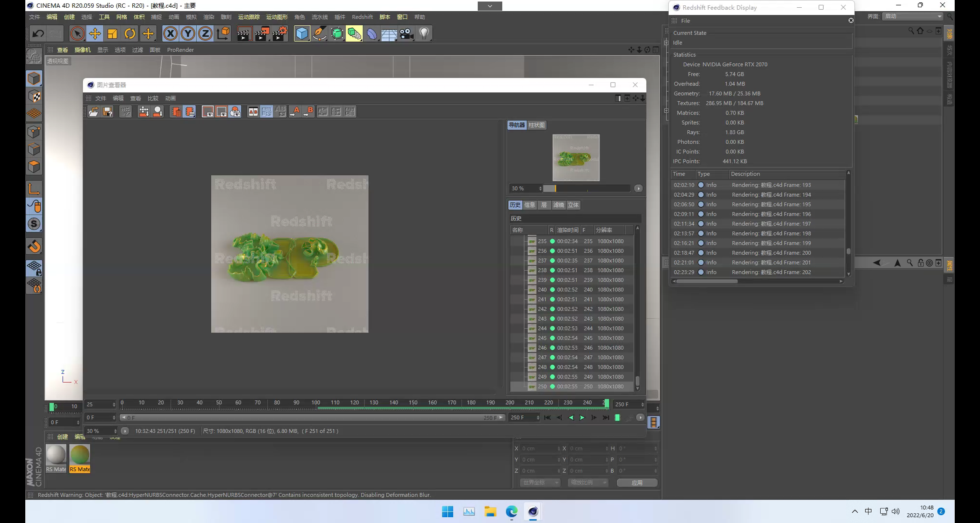The image size is (980, 523).
Task: Click the Render to Picture Viewer icon
Action: point(262,34)
